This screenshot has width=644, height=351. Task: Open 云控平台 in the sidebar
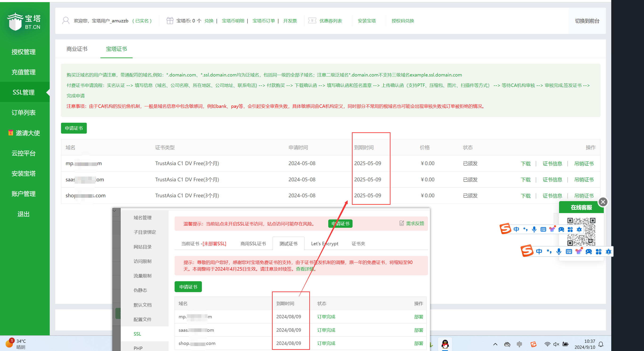pos(24,153)
